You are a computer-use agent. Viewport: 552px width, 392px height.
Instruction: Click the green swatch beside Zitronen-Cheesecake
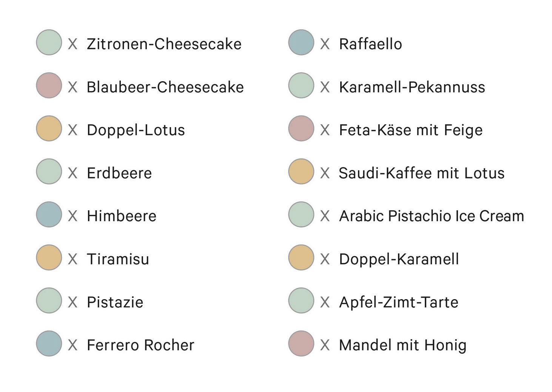(49, 43)
